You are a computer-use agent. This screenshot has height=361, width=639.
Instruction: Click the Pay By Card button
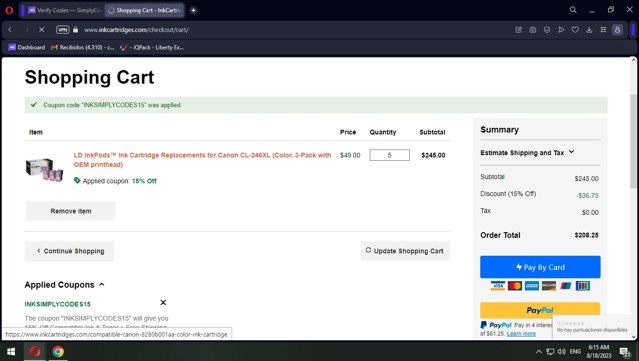(x=540, y=267)
